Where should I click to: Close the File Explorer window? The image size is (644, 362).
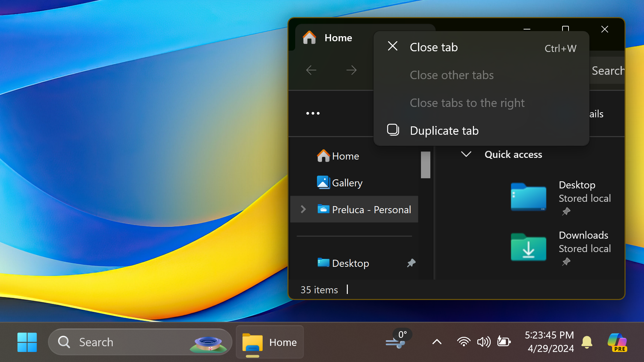point(605,29)
